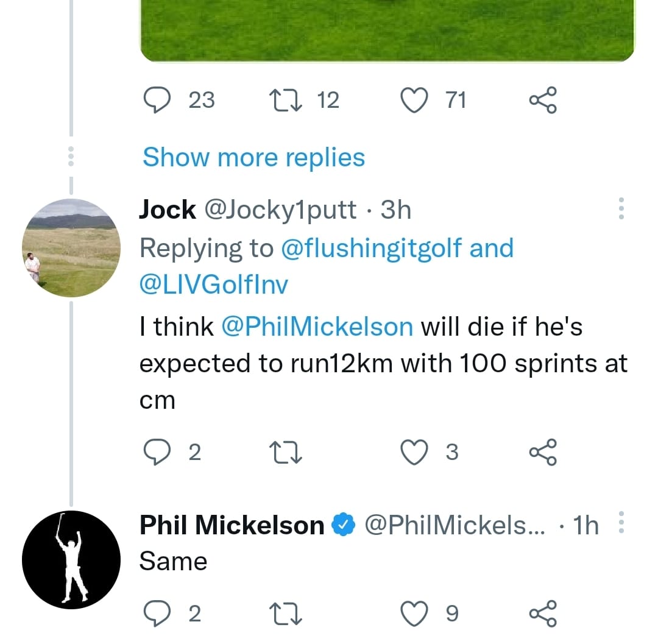Open the share icon on the top tweet

pos(542,101)
